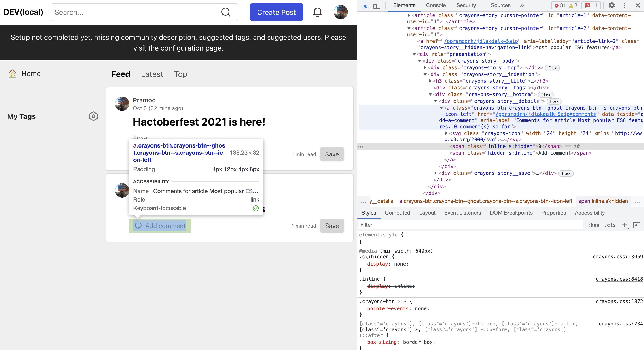Toggle the :hov element state panel
The height and width of the screenshot is (350, 644).
[x=593, y=225]
